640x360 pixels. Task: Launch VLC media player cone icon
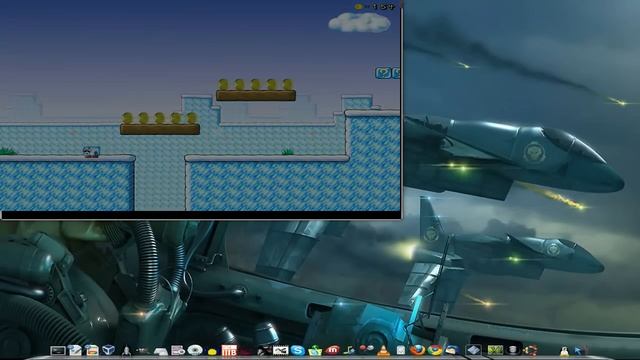coord(383,351)
